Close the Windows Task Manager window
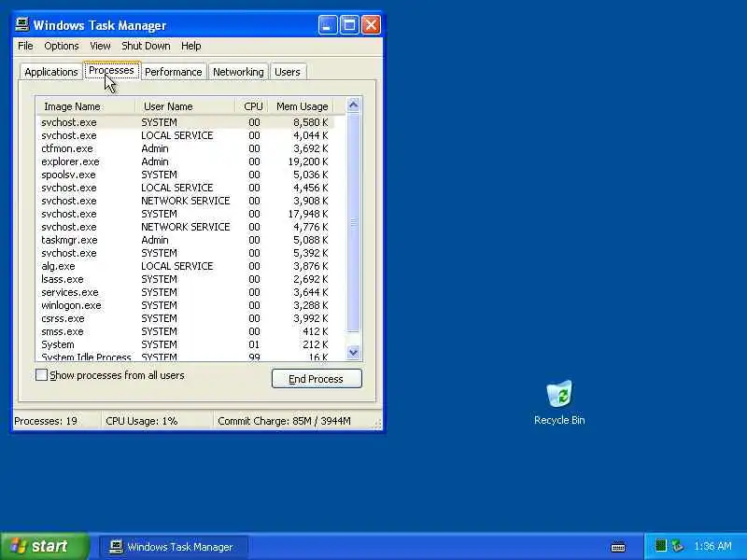This screenshot has height=560, width=747. [371, 25]
